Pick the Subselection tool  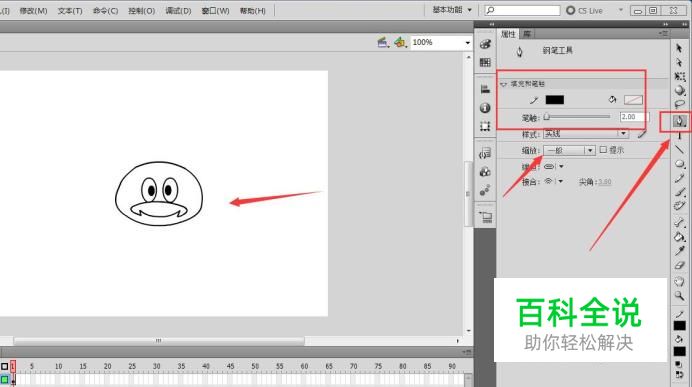pos(679,62)
